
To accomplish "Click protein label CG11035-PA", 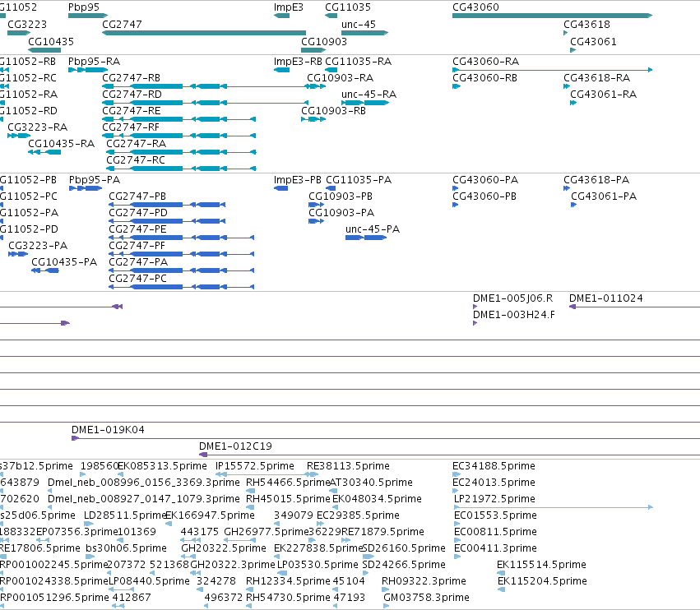I will pos(359,180).
